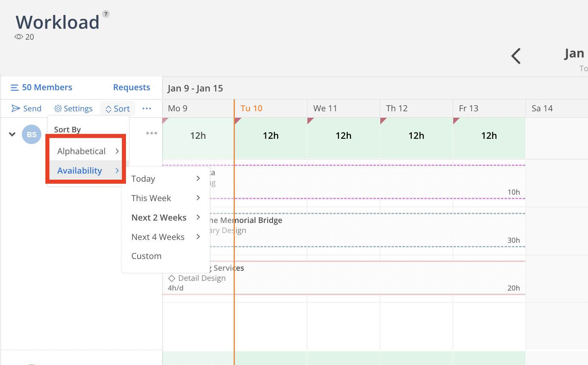Collapse the BS member row
Screen dimensions: 588x365
(x=11, y=134)
